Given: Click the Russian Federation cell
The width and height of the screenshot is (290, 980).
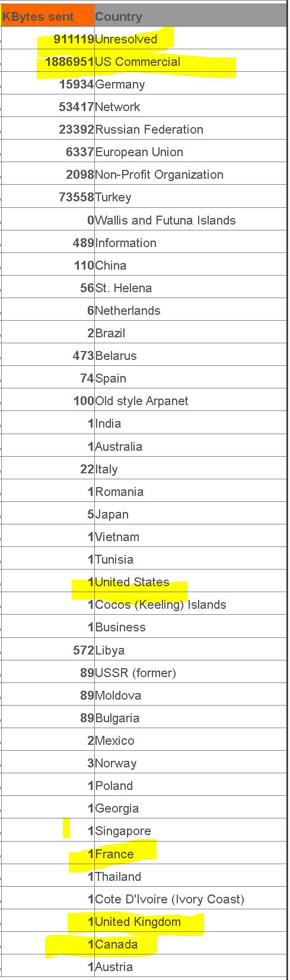Looking at the screenshot, I should pyautogui.click(x=190, y=129).
